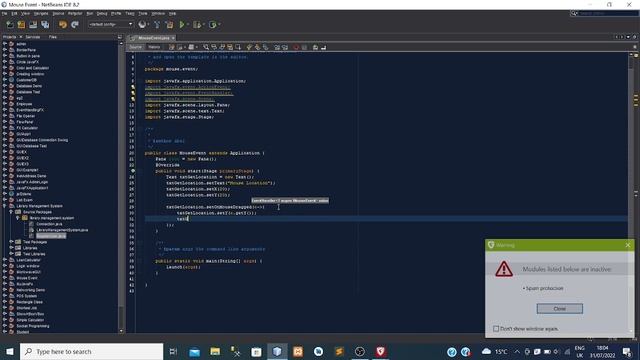Dismiss the Warning popup with X
The width and height of the screenshot is (640, 360).
(628, 245)
